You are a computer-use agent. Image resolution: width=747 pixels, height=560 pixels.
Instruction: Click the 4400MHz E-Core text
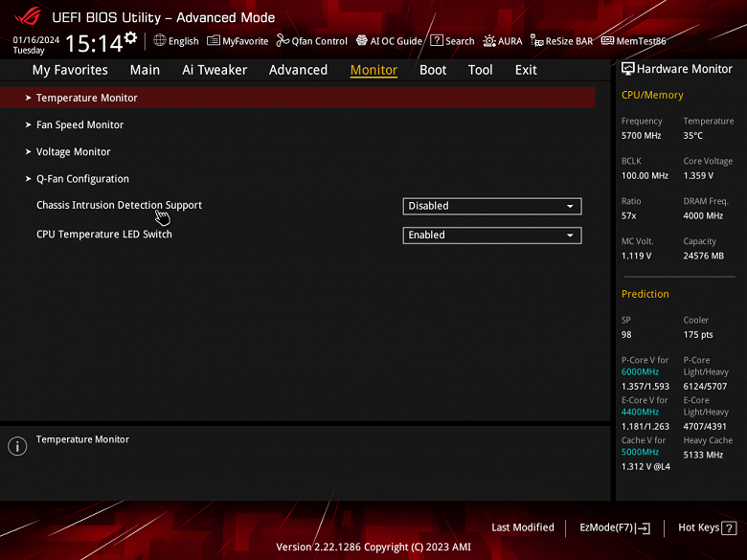click(640, 412)
